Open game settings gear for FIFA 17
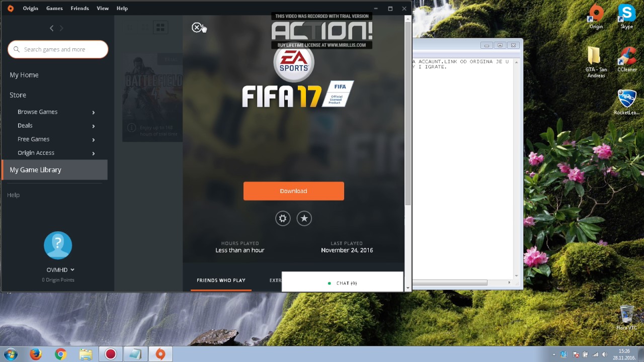Screen dimensions: 644x362 point(283,218)
